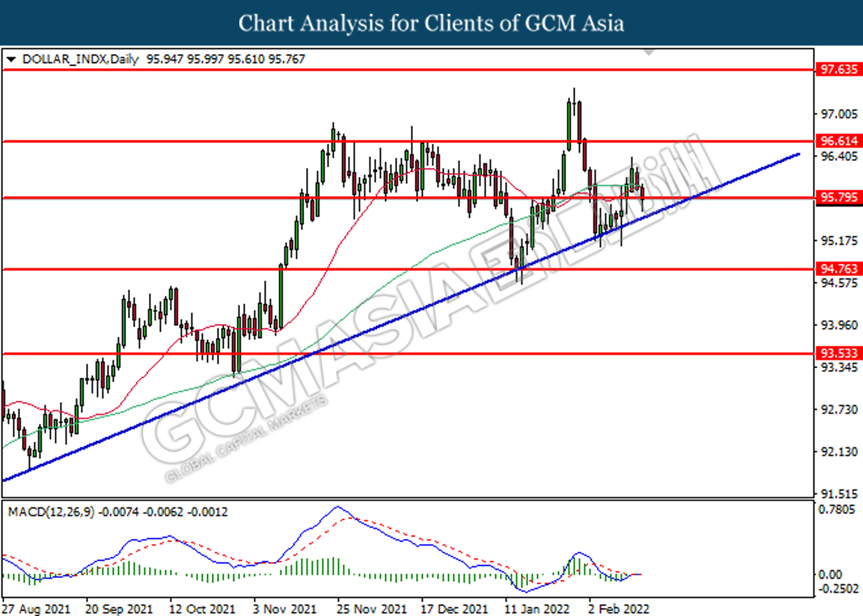Click the 95.795 red price label

pos(839,197)
